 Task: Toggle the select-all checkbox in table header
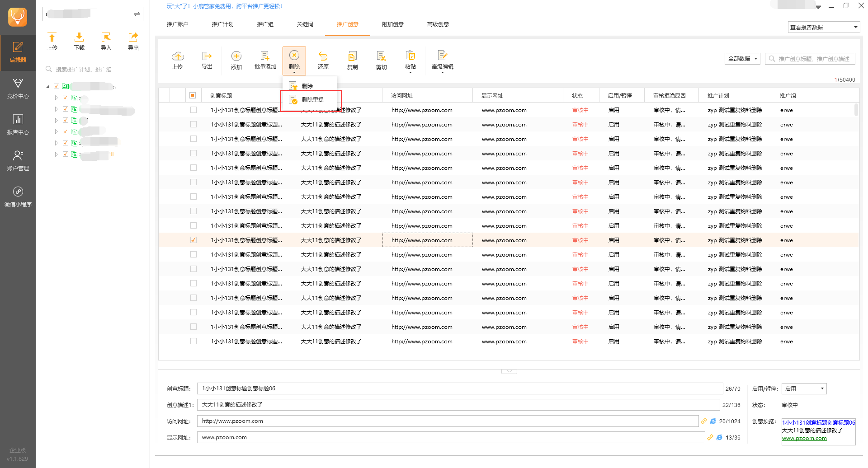[x=193, y=95]
